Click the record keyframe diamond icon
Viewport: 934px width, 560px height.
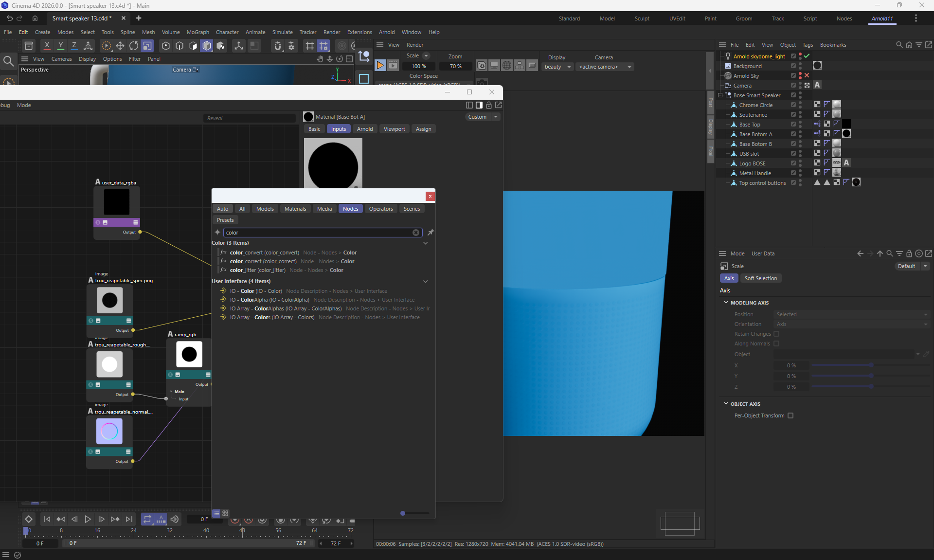tap(29, 519)
